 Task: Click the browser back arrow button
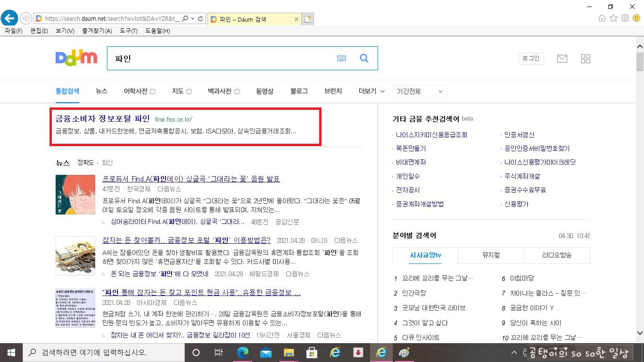pyautogui.click(x=9, y=18)
